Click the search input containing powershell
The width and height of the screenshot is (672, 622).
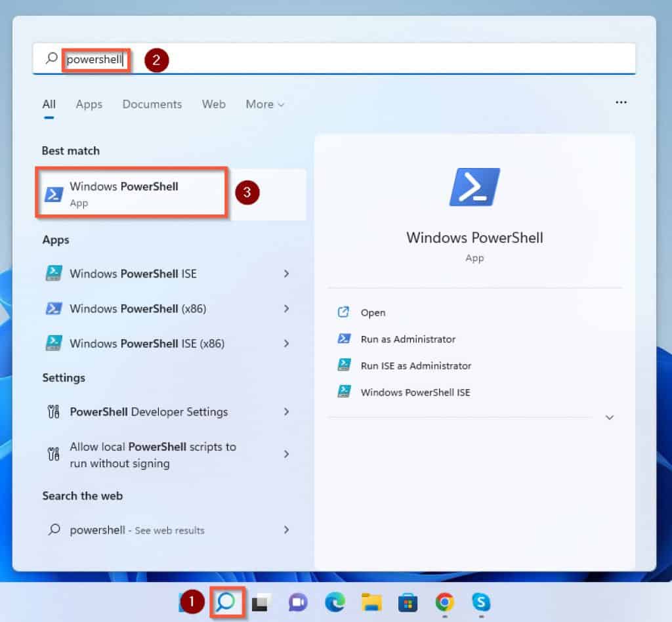pos(334,58)
